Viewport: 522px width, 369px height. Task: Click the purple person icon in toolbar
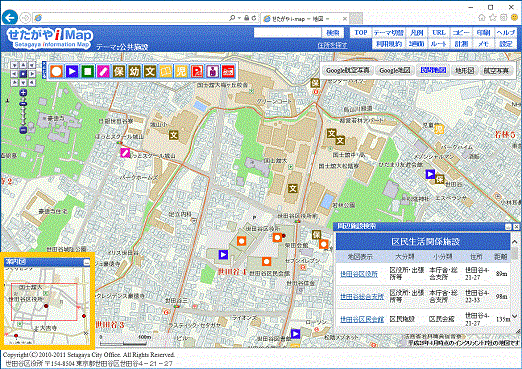point(212,71)
